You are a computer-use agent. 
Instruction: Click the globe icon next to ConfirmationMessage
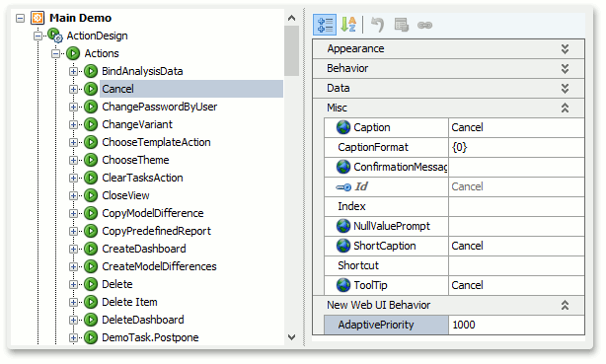click(x=343, y=167)
